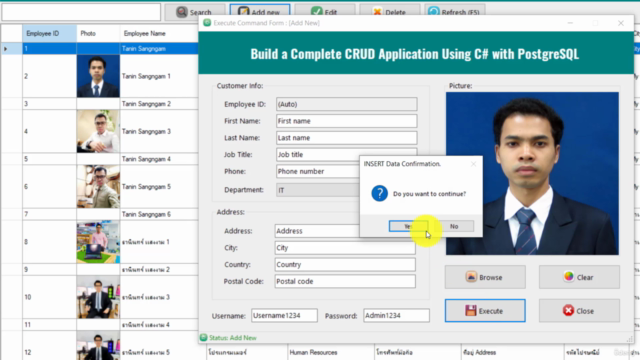Click the Search toolbar button
The image size is (640, 360).
point(195,12)
